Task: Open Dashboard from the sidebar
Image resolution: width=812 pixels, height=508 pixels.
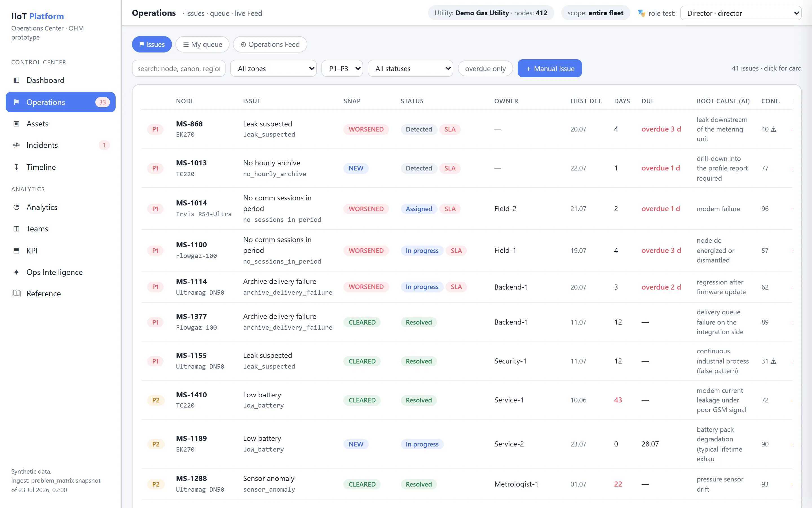Action: 60,80
